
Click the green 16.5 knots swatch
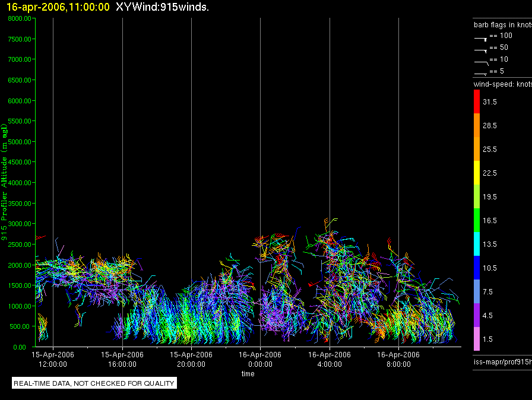[477, 220]
